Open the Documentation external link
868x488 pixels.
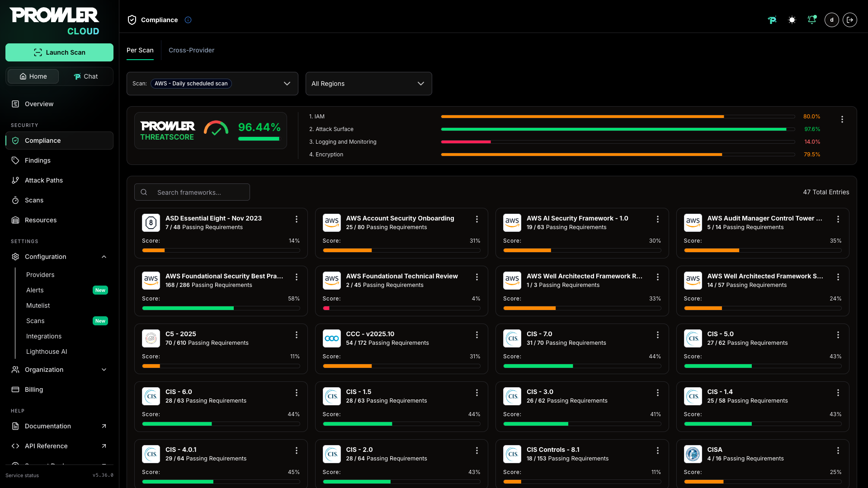(59, 426)
